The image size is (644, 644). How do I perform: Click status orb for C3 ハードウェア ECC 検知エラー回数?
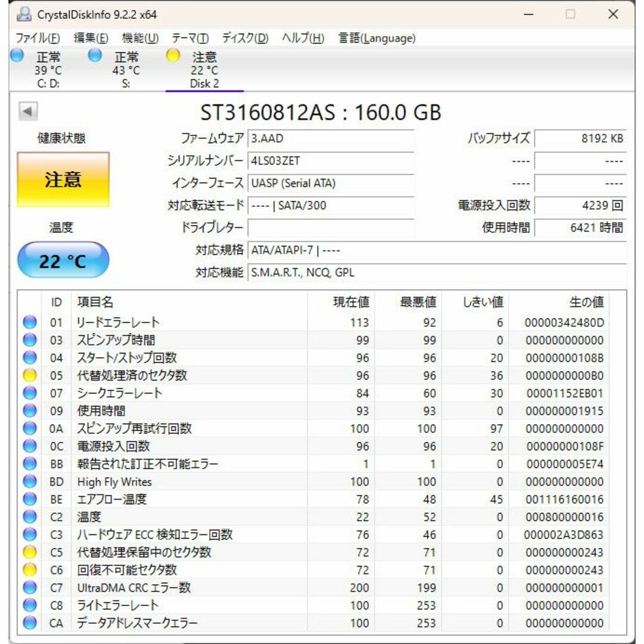[x=30, y=534]
